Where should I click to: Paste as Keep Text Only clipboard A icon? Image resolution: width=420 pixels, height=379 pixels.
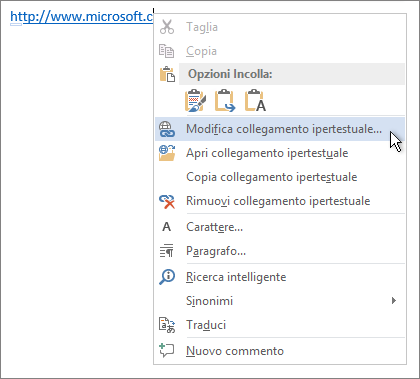click(x=255, y=100)
